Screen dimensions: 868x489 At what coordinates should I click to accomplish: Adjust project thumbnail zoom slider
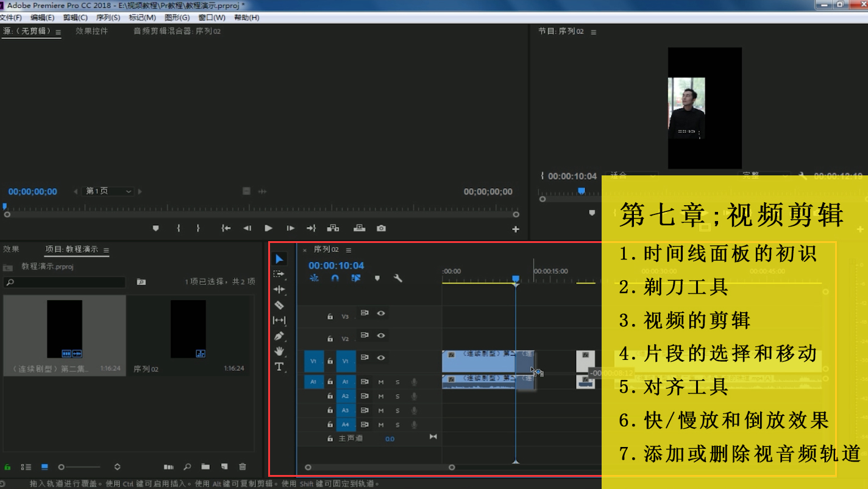[79, 467]
